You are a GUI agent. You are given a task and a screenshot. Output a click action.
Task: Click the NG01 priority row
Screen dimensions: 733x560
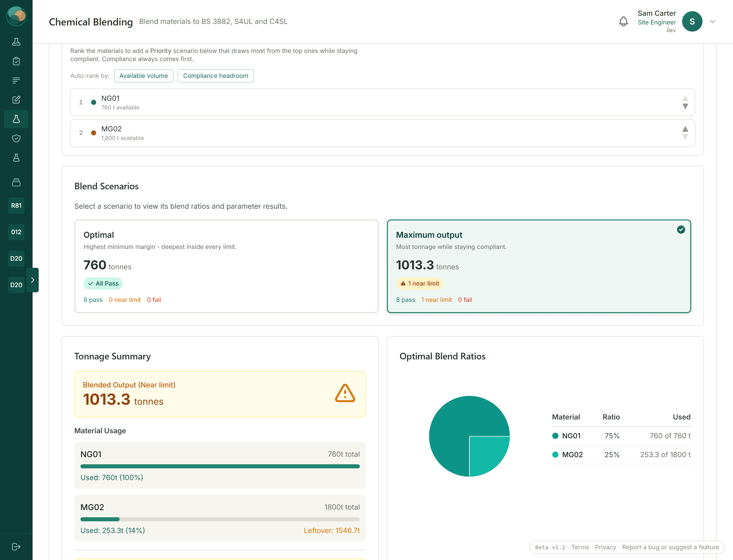coord(382,102)
